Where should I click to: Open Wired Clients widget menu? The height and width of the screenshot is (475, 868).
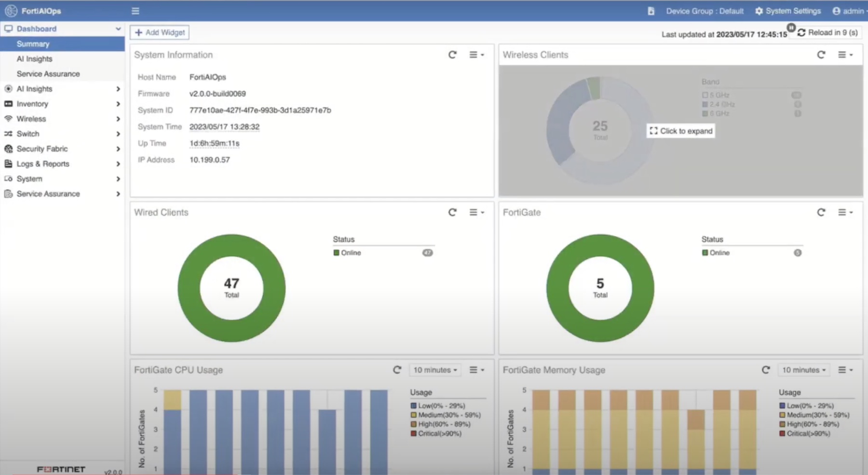point(477,212)
